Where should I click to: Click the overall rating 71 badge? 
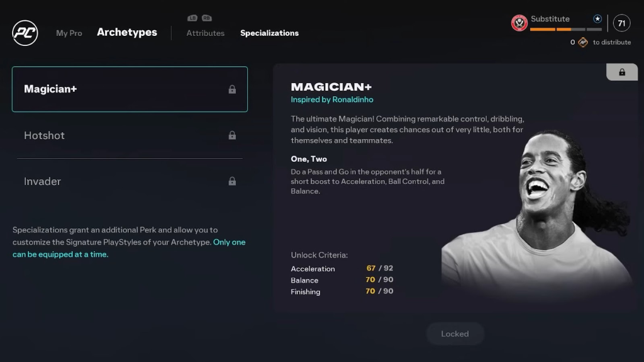tap(621, 23)
